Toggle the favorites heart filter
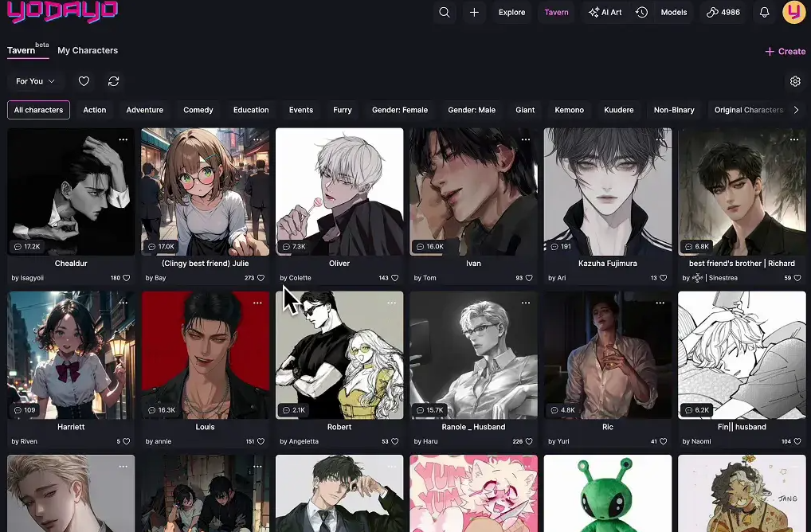Screen dimensions: 811x532 84,81
